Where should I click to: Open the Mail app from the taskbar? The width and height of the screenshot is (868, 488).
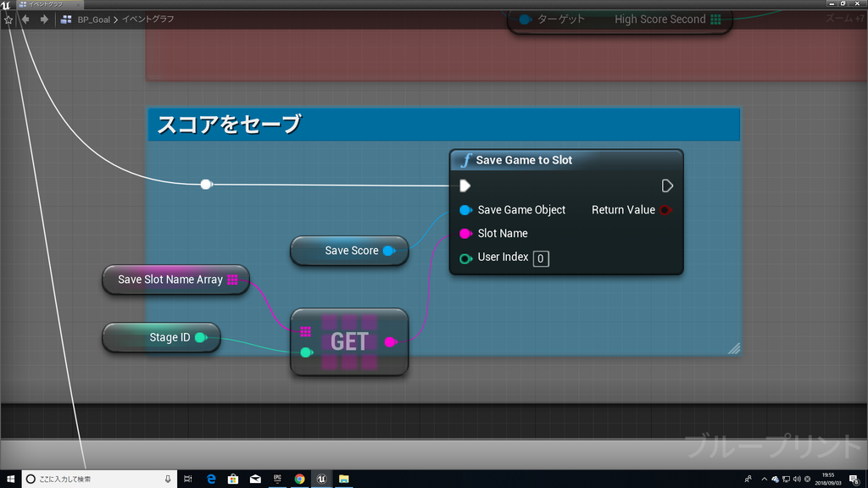[255, 480]
